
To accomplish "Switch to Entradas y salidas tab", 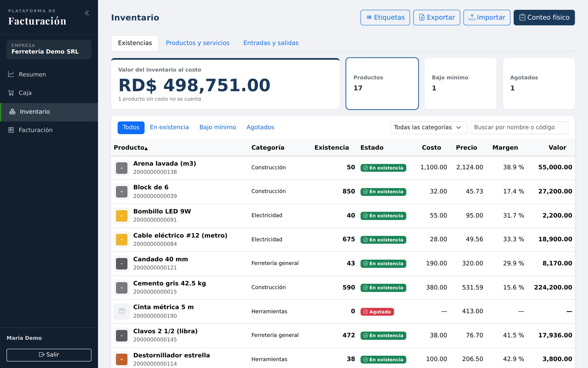I will click(x=271, y=43).
